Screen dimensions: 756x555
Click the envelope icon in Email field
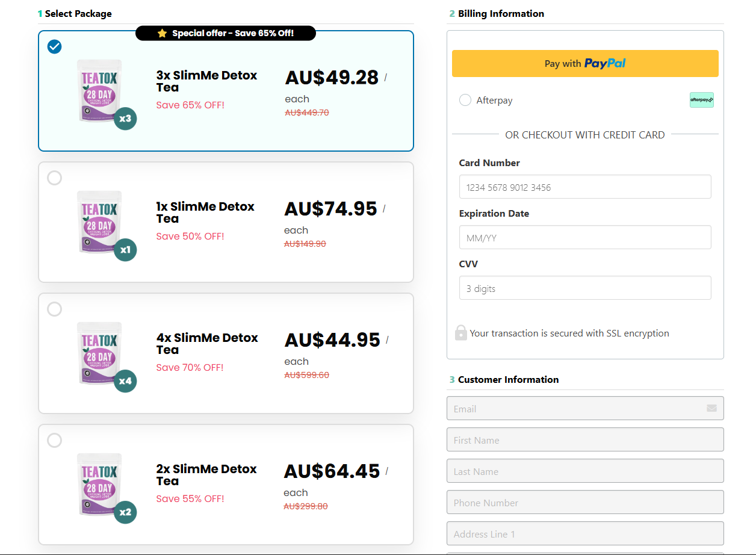point(711,408)
